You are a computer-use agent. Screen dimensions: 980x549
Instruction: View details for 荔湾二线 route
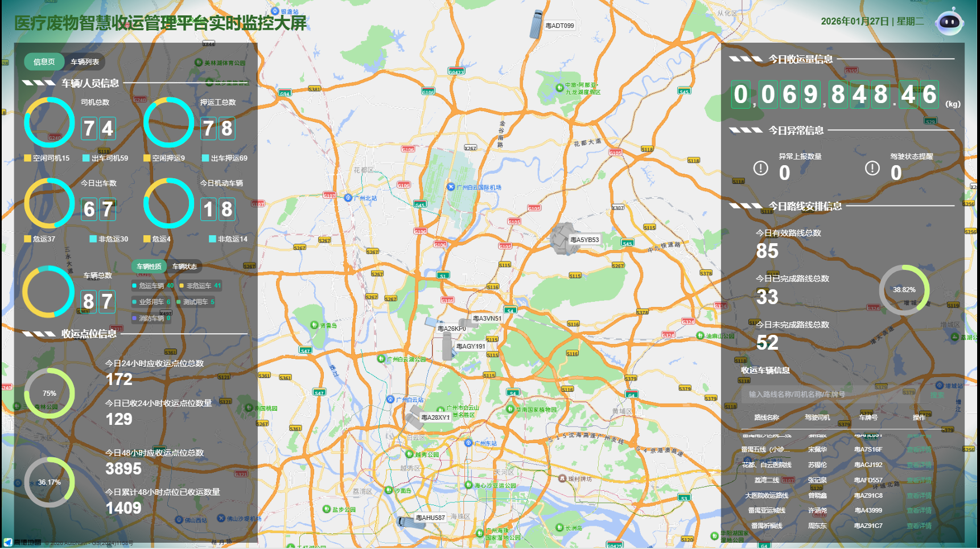[919, 480]
